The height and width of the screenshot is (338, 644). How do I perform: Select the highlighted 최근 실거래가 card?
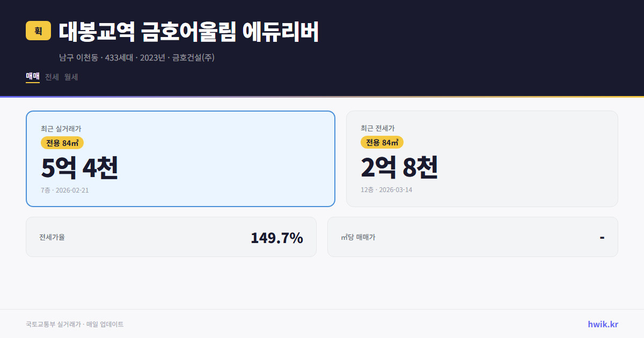180,158
